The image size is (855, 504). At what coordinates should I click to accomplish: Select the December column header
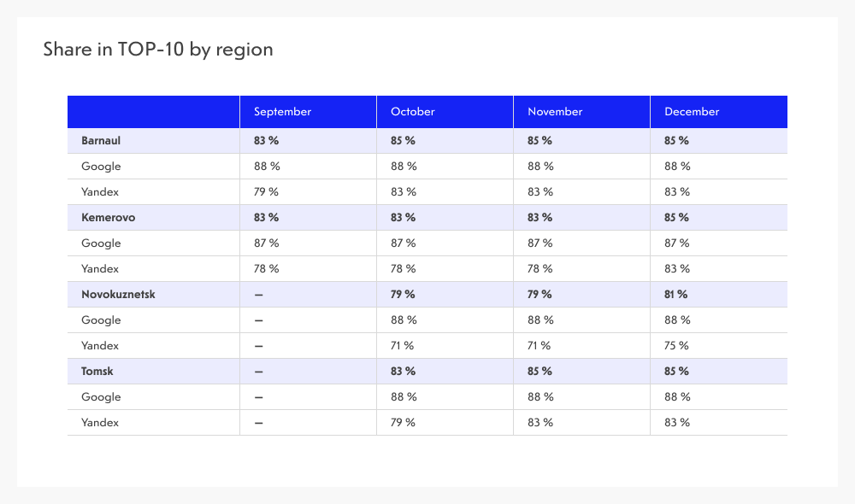(x=692, y=112)
